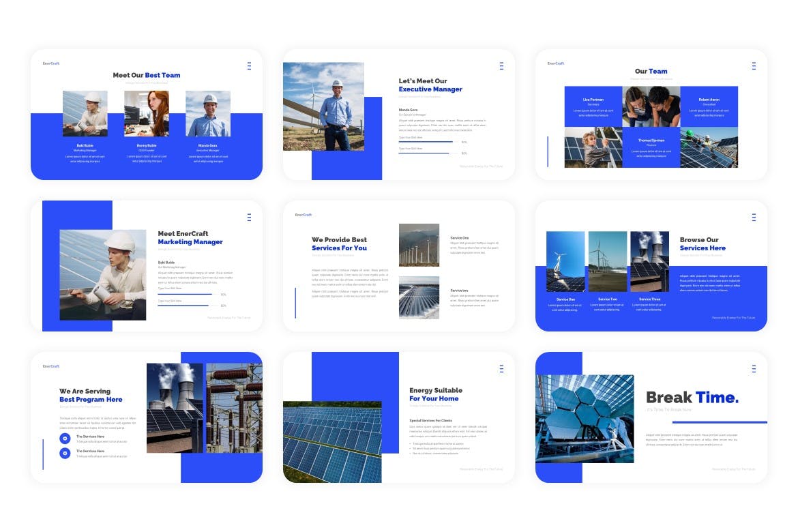
Task: Open the menu icon on Browse Our Services slide
Action: click(x=754, y=218)
